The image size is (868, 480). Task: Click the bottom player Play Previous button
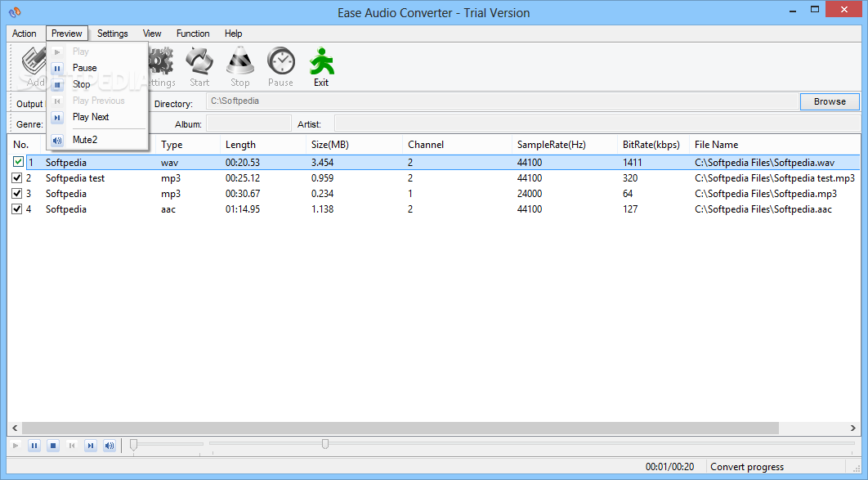point(72,445)
